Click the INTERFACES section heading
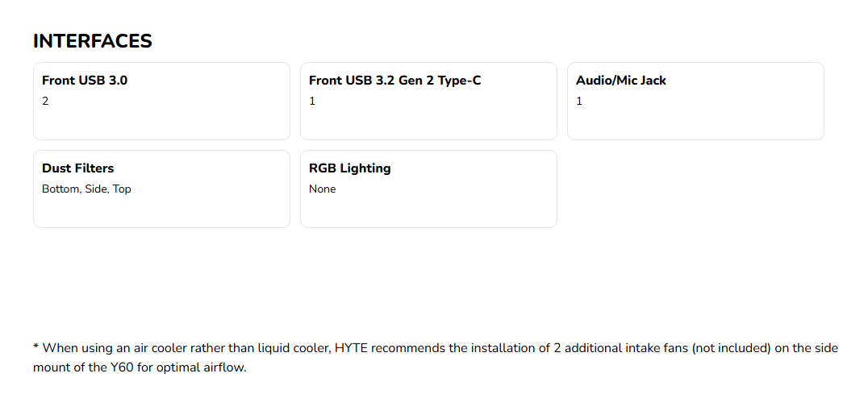Image resolution: width=868 pixels, height=415 pixels. (x=92, y=41)
